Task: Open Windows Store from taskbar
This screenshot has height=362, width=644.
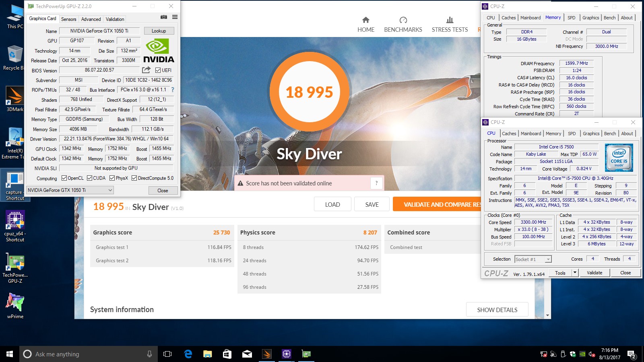Action: 227,354
